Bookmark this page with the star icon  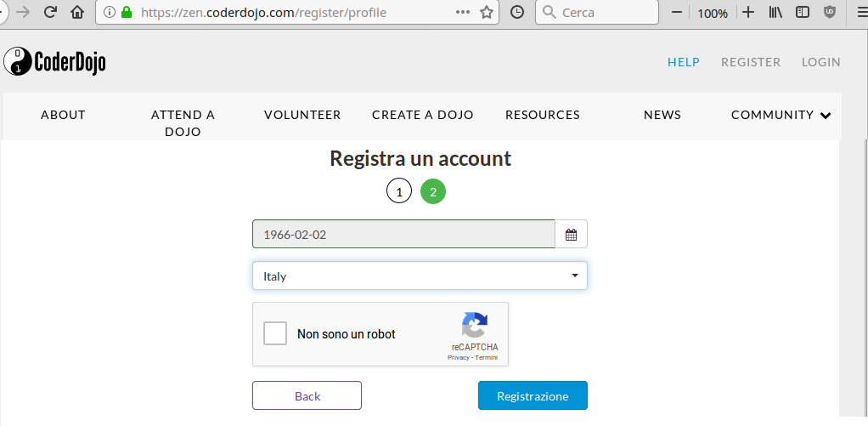(487, 12)
